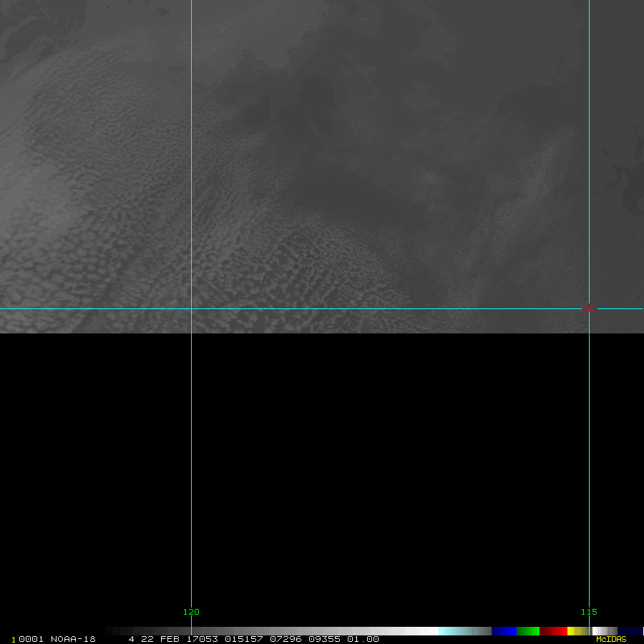This screenshot has width=644, height=644.
Task: Click the 120 longitude label
Action: (x=191, y=612)
